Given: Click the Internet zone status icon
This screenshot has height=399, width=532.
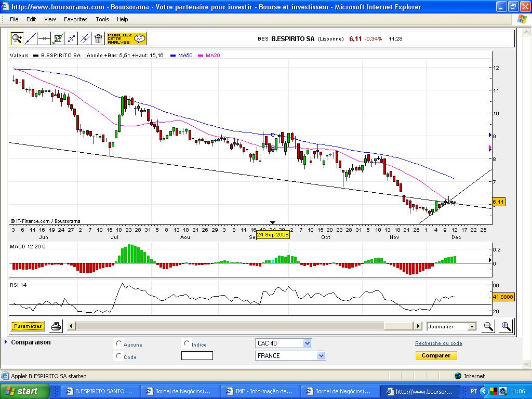Looking at the screenshot, I should point(458,376).
